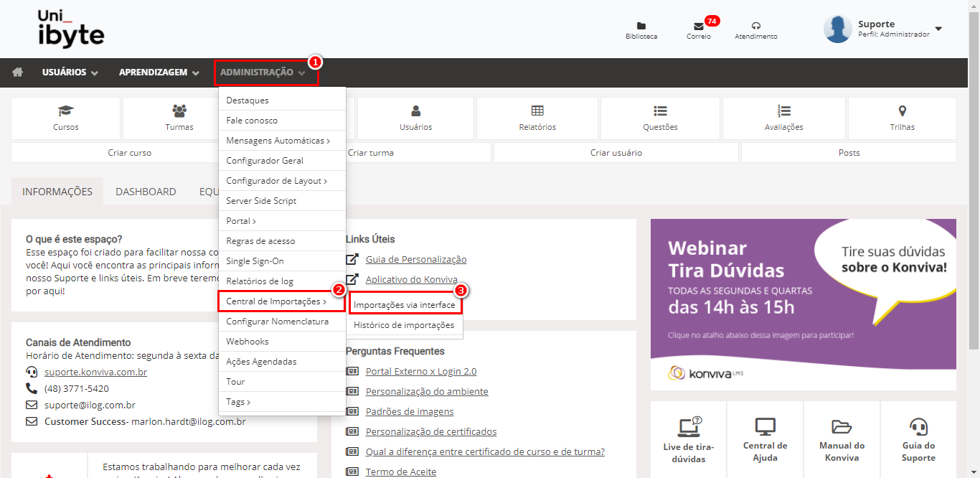
Task: Click external link icon beside Aplicativo do Konviva
Action: [352, 279]
